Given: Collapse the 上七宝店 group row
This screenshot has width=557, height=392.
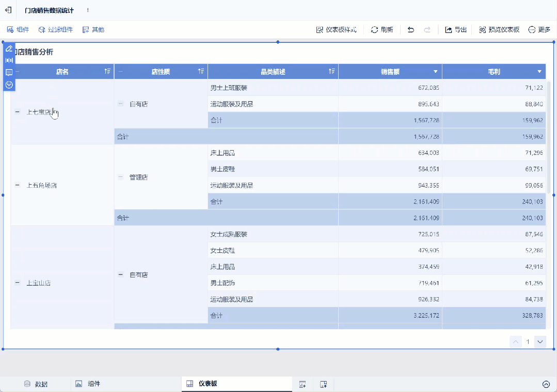Looking at the screenshot, I should pos(18,111).
